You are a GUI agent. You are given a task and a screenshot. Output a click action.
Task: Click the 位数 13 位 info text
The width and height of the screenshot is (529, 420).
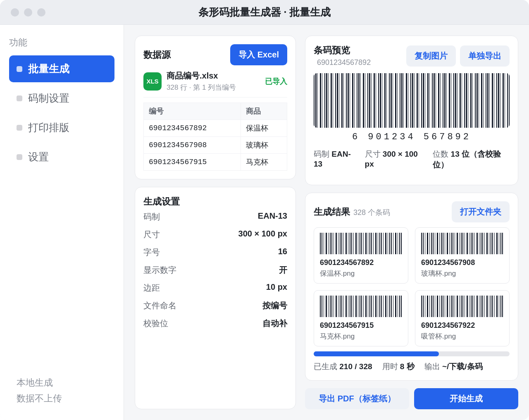467,159
